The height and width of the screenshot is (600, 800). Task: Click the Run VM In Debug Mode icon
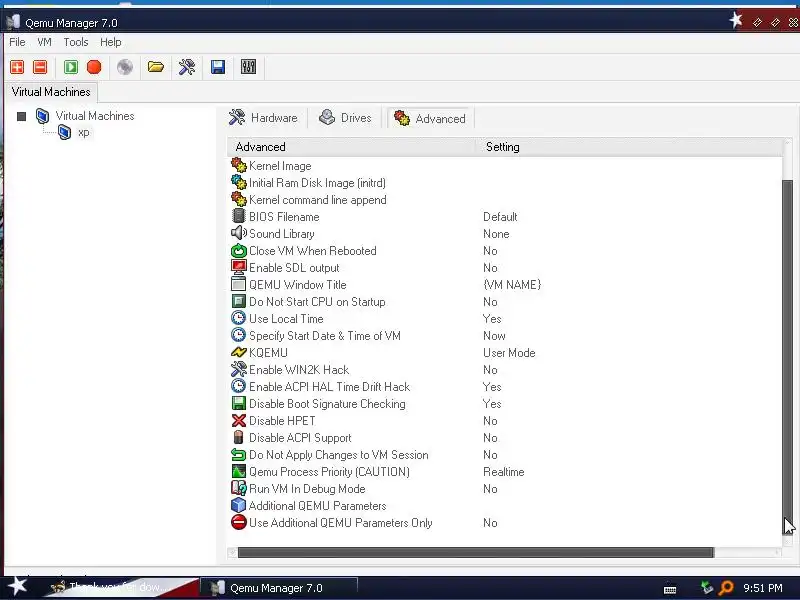point(238,488)
